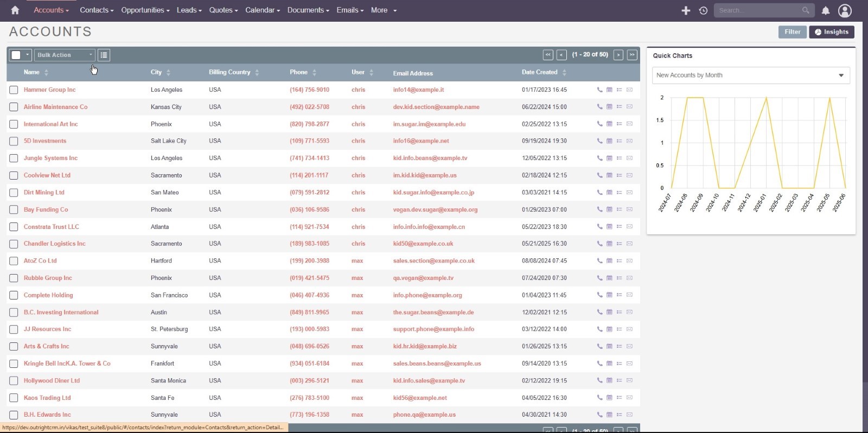Toggle the select-all checkbox
Screen dimensions: 868x433
pyautogui.click(x=16, y=55)
